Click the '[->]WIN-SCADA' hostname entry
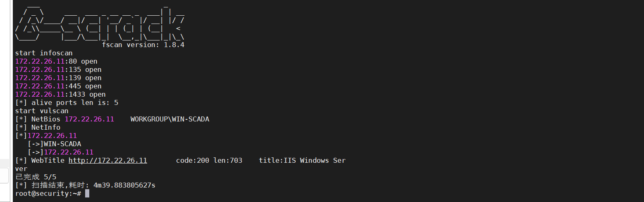644x202 pixels. tap(54, 144)
